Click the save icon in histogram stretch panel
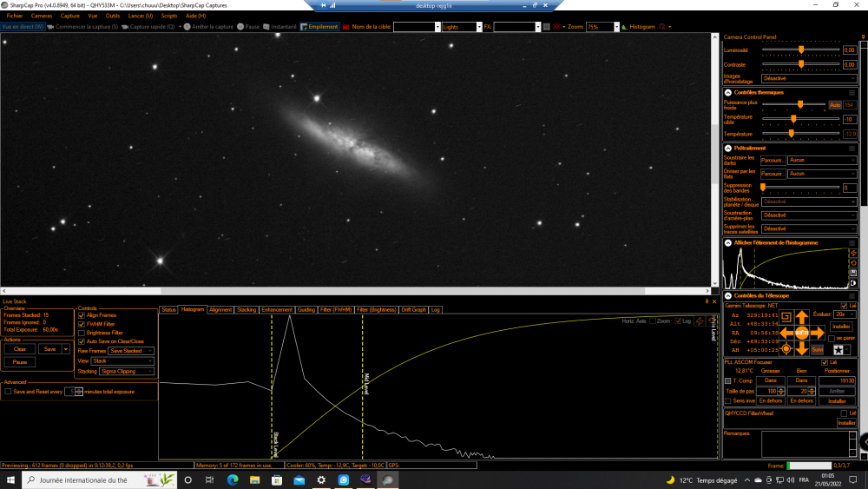The height and width of the screenshot is (489, 868). [x=853, y=273]
